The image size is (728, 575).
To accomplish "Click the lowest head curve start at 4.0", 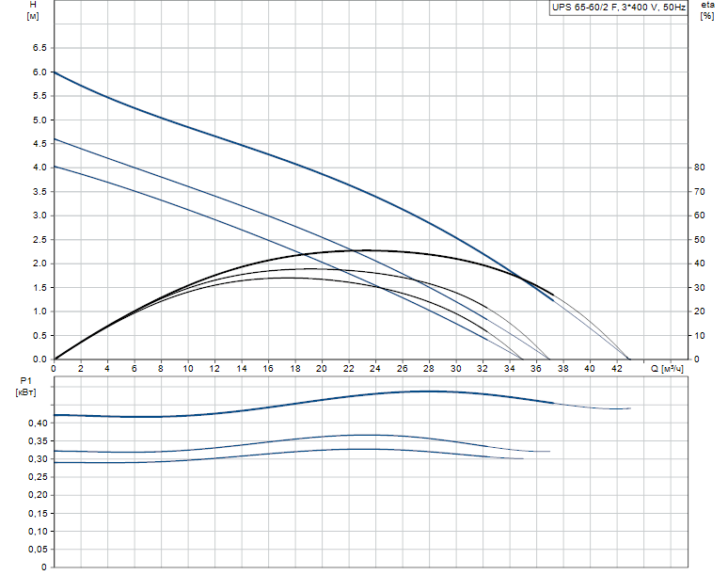I will tap(55, 167).
